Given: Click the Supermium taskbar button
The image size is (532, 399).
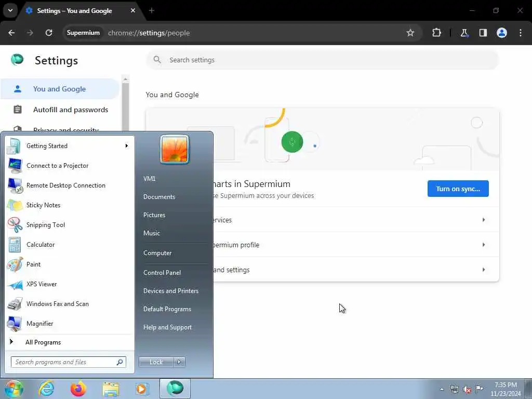Looking at the screenshot, I should (x=175, y=389).
